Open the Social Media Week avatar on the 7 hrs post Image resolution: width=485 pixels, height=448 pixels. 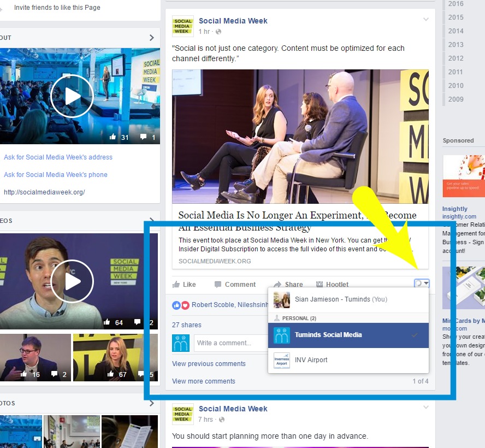(x=183, y=414)
